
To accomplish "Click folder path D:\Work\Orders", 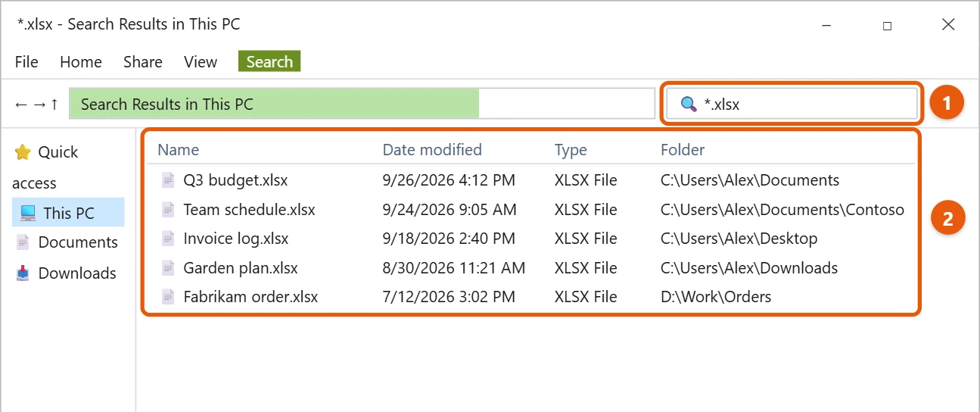I will click(x=716, y=297).
